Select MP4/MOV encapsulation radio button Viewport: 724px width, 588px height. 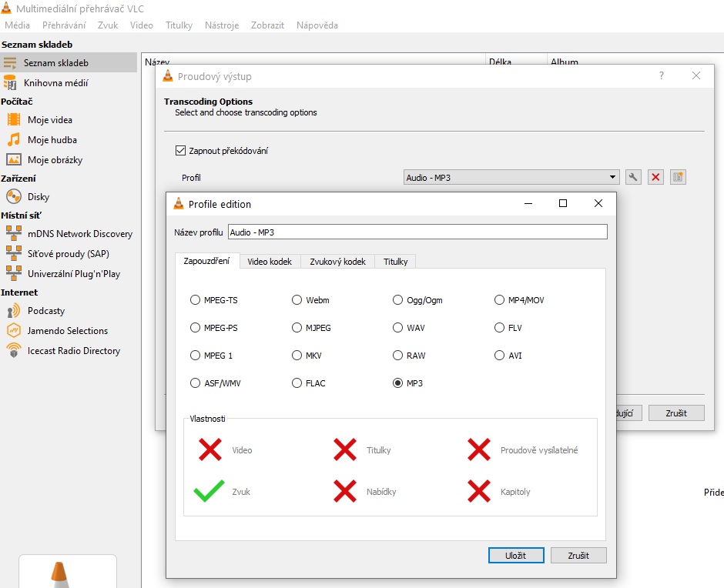(x=499, y=300)
